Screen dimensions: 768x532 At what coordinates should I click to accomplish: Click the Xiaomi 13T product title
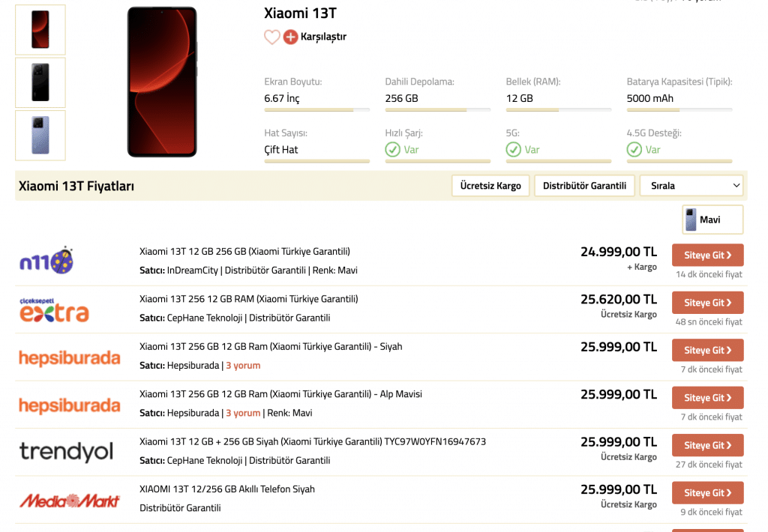300,13
